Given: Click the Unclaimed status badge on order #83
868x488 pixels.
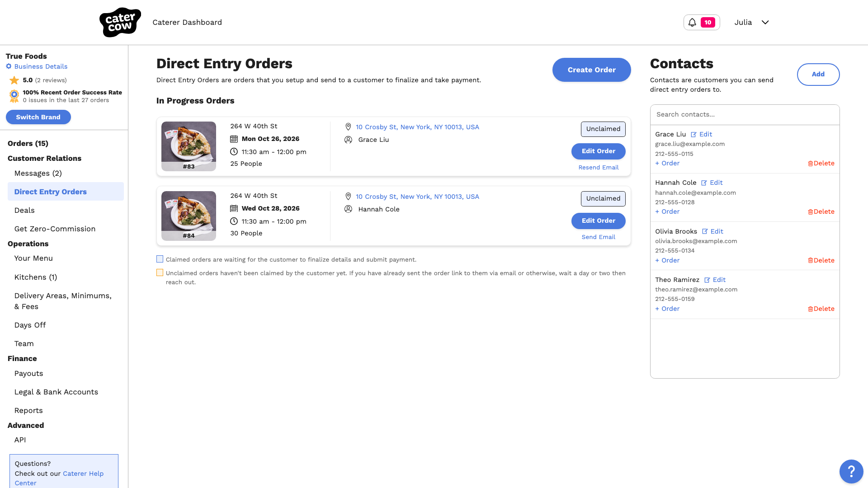Looking at the screenshot, I should tap(603, 129).
